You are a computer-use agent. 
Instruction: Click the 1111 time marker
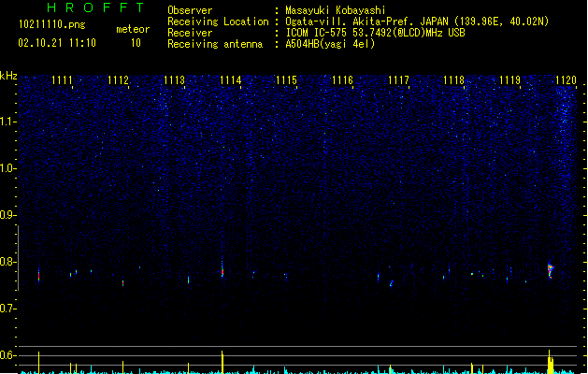(x=62, y=80)
